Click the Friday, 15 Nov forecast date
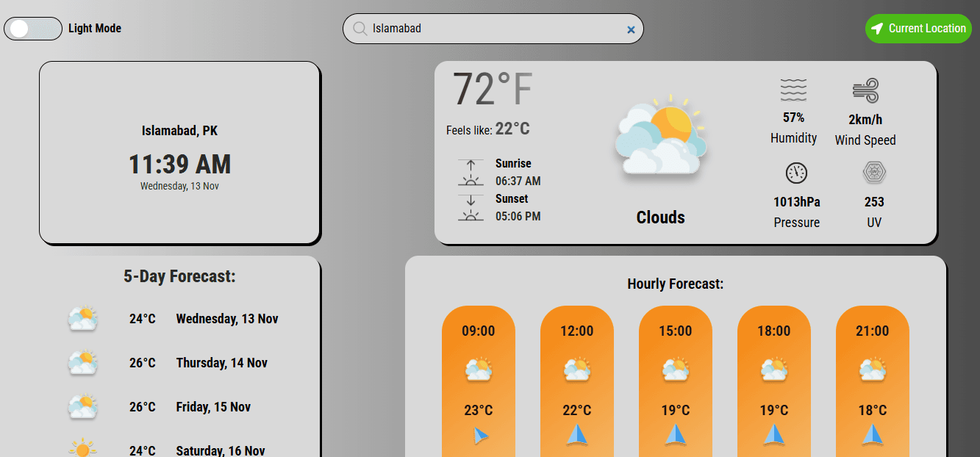 coord(213,407)
